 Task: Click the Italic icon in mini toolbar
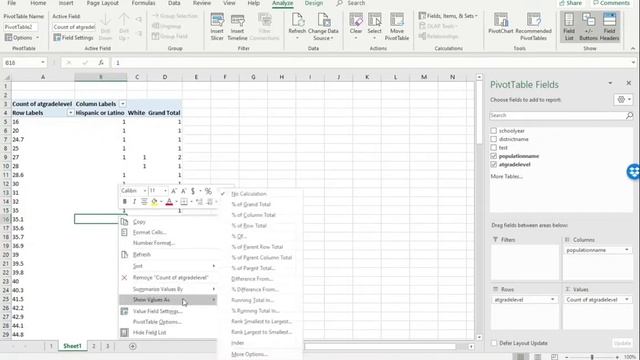coord(134,202)
